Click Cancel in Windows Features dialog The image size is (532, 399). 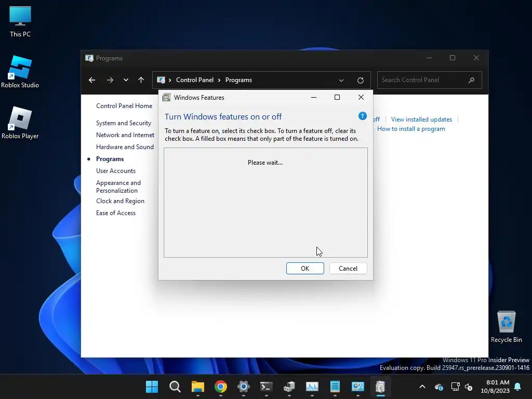[x=348, y=269]
